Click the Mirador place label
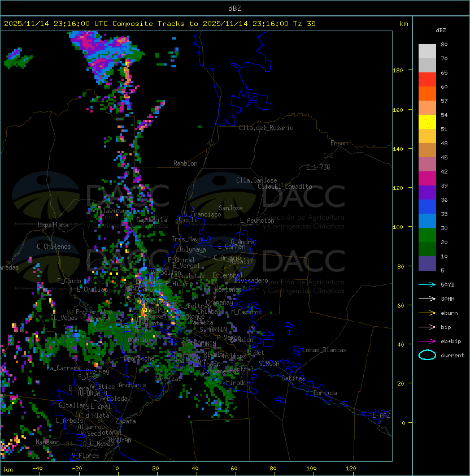This screenshot has height=476, width=470. point(237,383)
